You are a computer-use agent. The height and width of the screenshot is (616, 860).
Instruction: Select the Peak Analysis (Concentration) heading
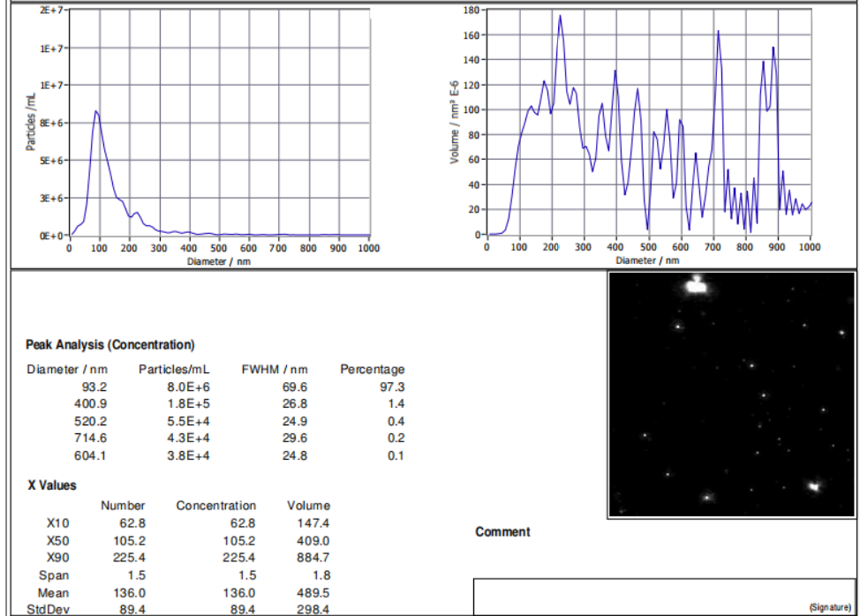[x=110, y=345]
